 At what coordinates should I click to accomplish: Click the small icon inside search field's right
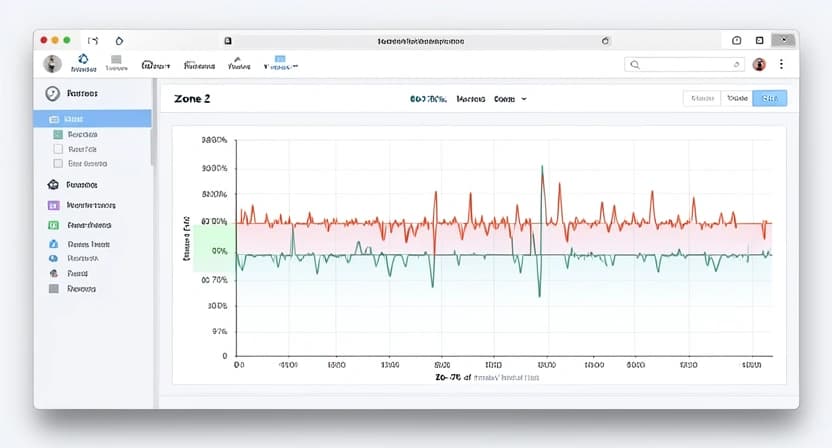pos(736,65)
